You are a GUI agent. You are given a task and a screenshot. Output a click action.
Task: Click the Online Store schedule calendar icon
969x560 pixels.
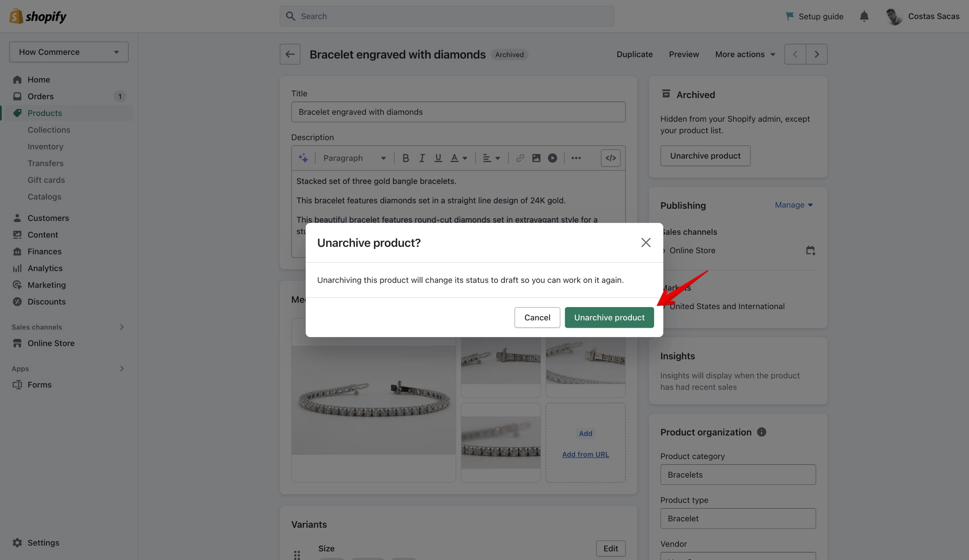click(810, 251)
